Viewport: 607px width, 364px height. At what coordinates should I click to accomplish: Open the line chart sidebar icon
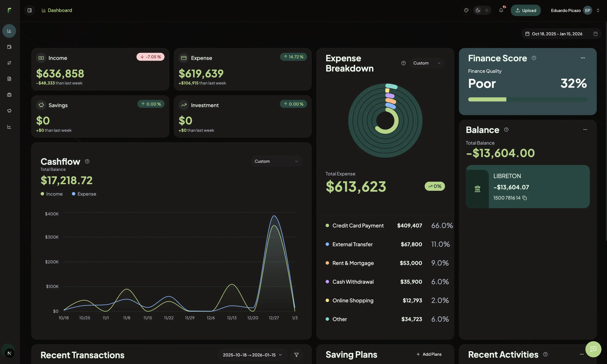9,127
